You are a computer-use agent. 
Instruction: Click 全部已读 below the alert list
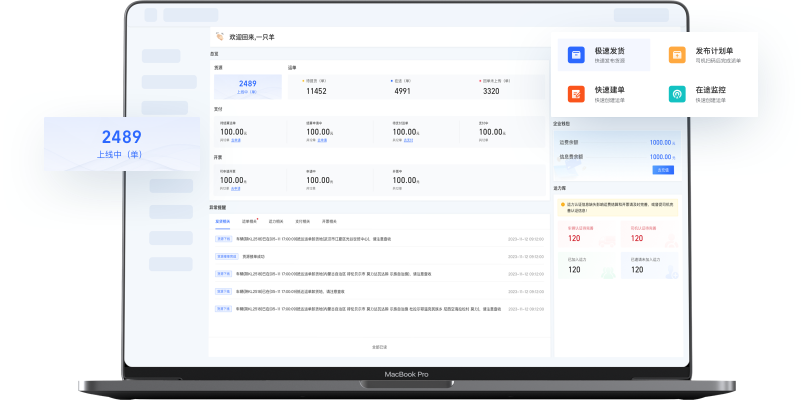(x=380, y=347)
